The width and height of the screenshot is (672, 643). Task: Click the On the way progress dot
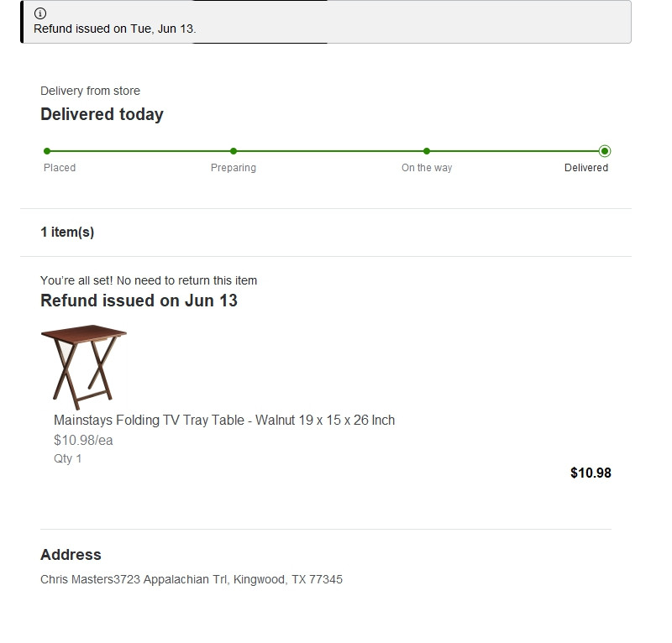click(x=427, y=151)
